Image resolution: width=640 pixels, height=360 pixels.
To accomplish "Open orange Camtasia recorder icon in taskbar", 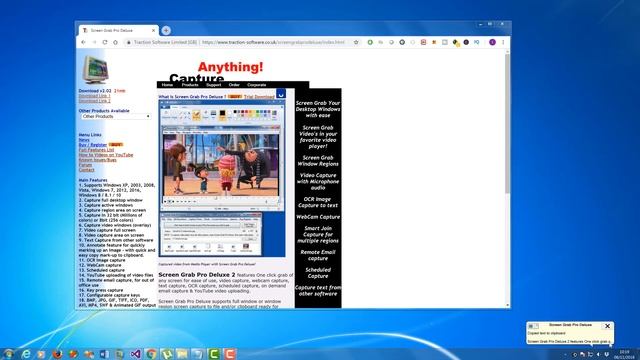I will click(230, 354).
